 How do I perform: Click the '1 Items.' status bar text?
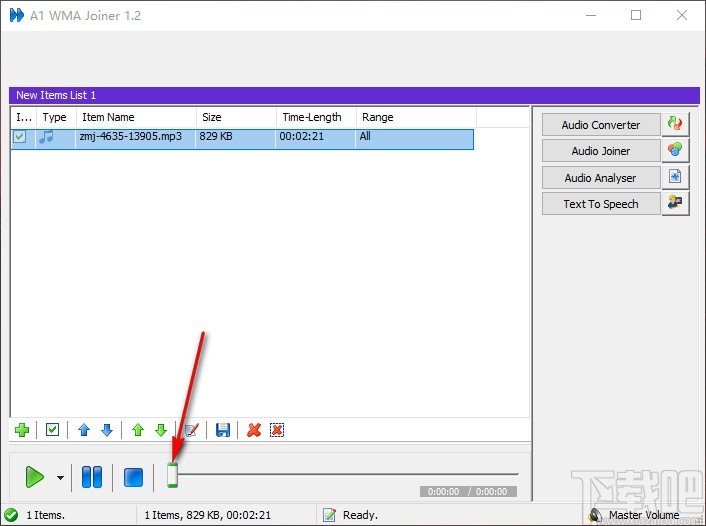(45, 515)
